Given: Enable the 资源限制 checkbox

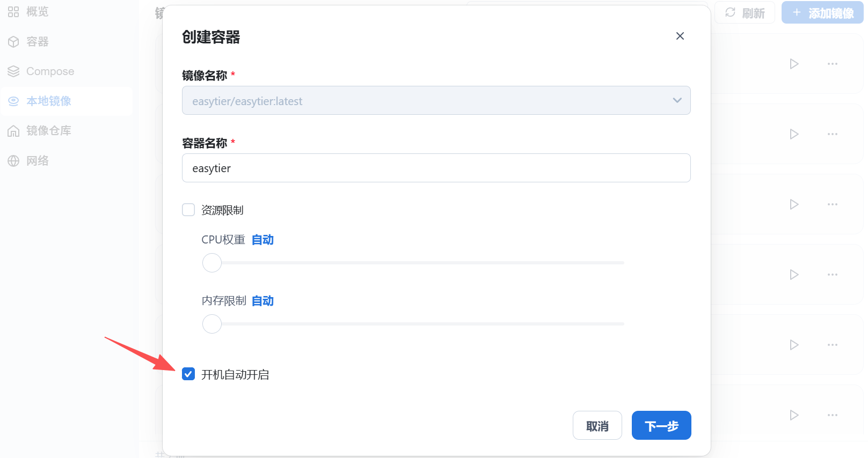Looking at the screenshot, I should [188, 210].
